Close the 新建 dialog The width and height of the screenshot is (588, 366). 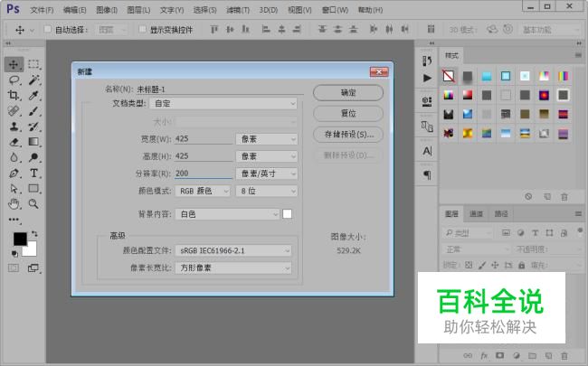click(x=379, y=72)
